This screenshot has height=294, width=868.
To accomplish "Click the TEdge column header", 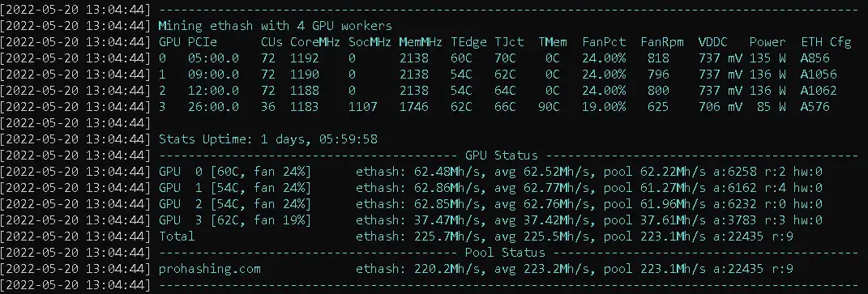I will pos(468,42).
